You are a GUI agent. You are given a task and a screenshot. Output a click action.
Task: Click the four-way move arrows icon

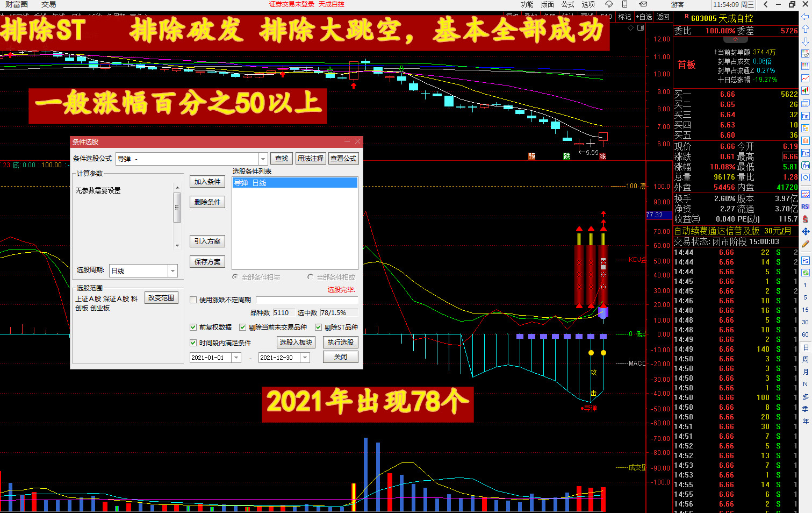(x=805, y=232)
